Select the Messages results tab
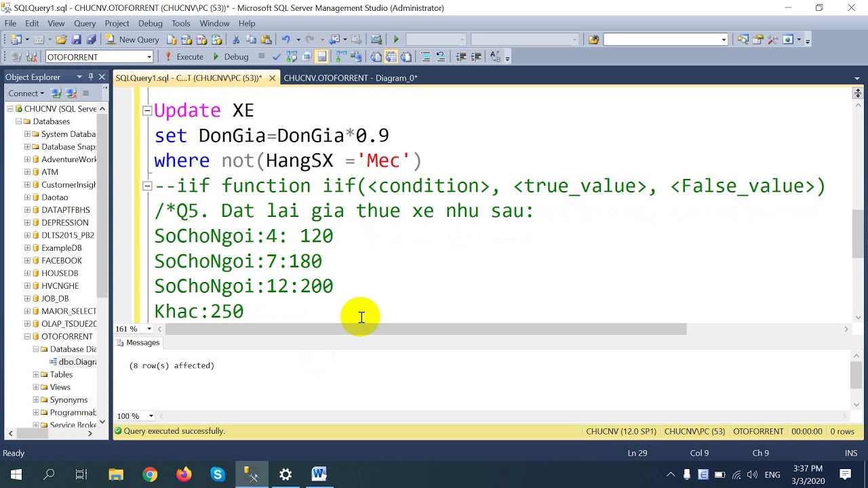This screenshot has height=488, width=868. tap(138, 343)
